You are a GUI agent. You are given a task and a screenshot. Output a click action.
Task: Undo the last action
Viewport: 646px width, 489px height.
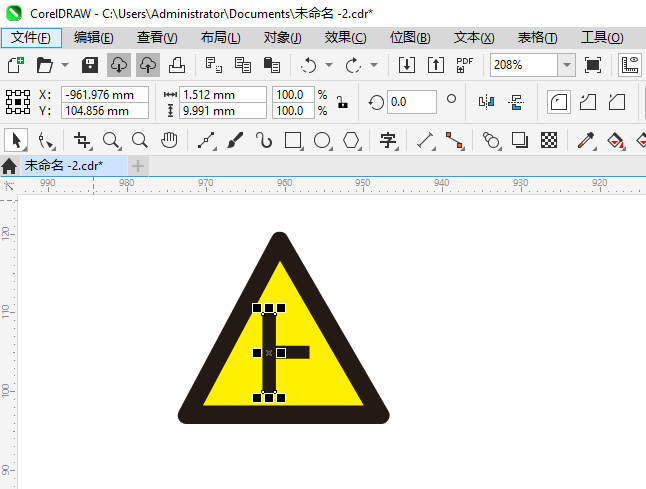(308, 65)
